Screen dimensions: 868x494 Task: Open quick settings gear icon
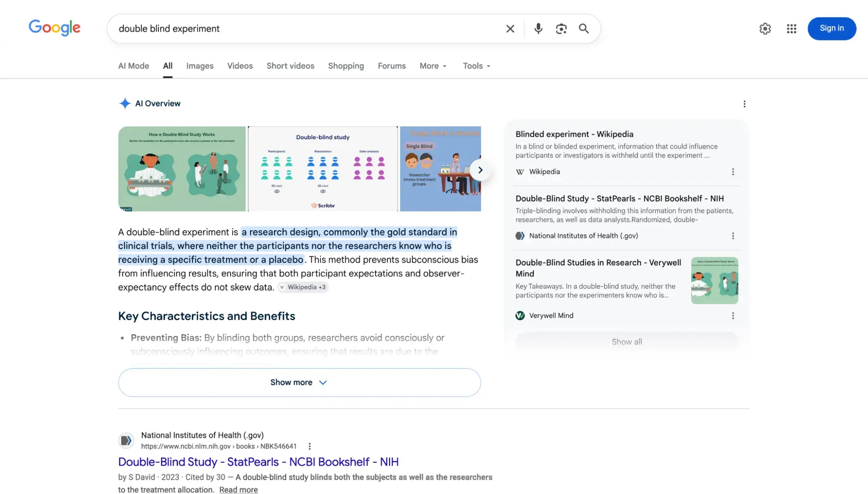coord(765,29)
